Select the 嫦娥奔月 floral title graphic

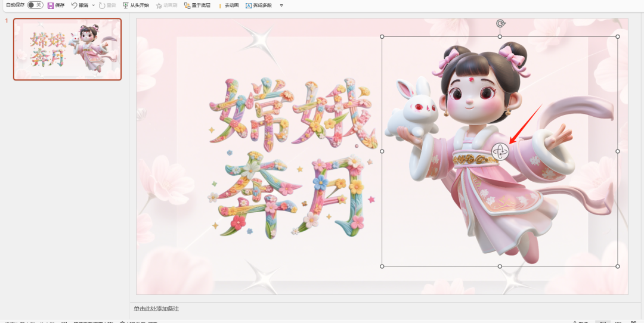pyautogui.click(x=292, y=158)
